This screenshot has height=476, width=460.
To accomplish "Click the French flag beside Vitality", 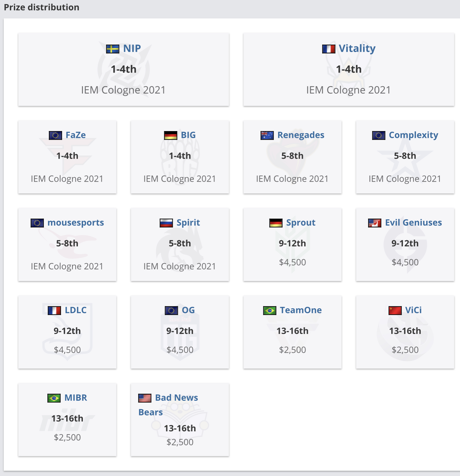I will click(x=328, y=49).
